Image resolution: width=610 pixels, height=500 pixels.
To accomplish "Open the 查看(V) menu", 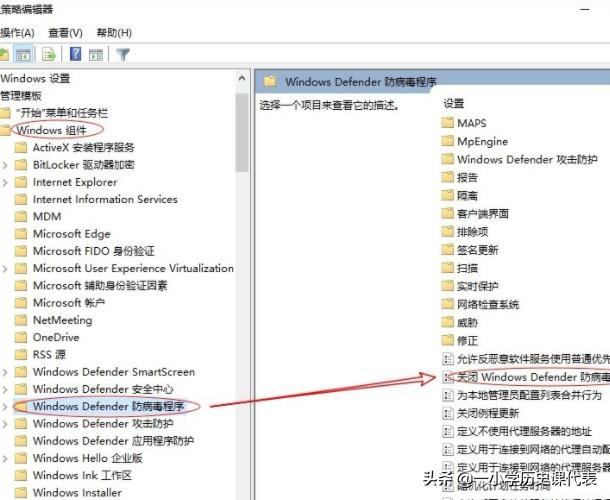I will pos(65,32).
